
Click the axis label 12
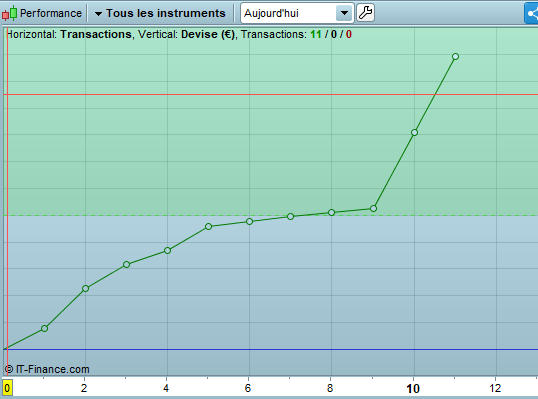[x=495, y=388]
